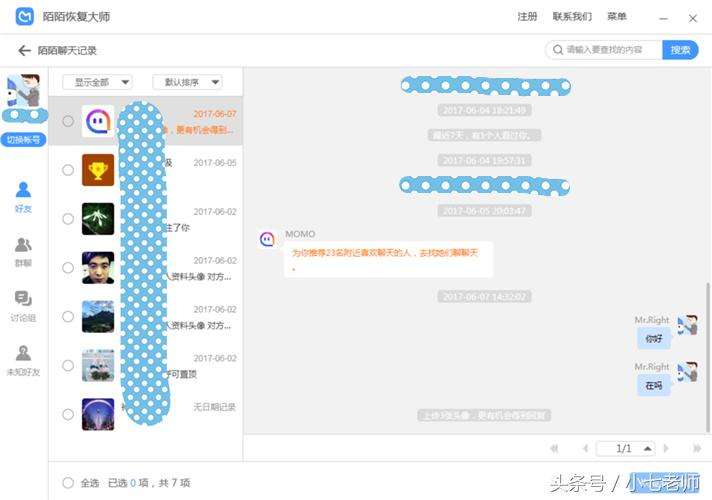Click the 陌陌聊天记录 page title
The image size is (712, 500).
[x=67, y=50]
